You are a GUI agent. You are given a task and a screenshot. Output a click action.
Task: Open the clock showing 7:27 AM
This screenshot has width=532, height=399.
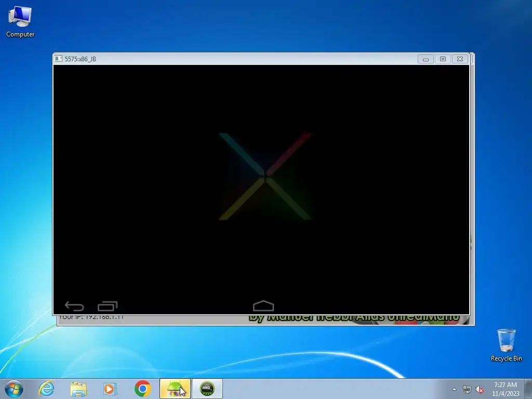click(506, 389)
